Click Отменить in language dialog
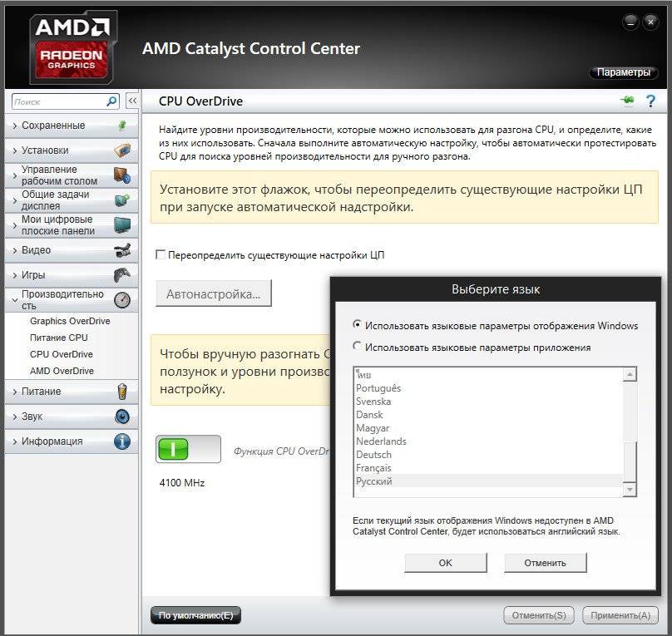 pos(545,563)
